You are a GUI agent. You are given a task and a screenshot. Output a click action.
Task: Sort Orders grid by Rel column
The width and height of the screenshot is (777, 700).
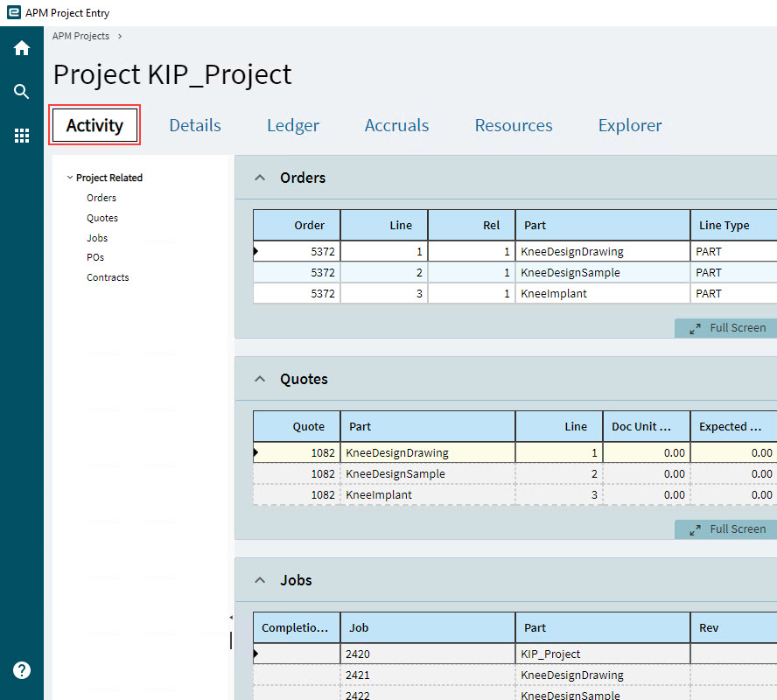click(x=472, y=226)
